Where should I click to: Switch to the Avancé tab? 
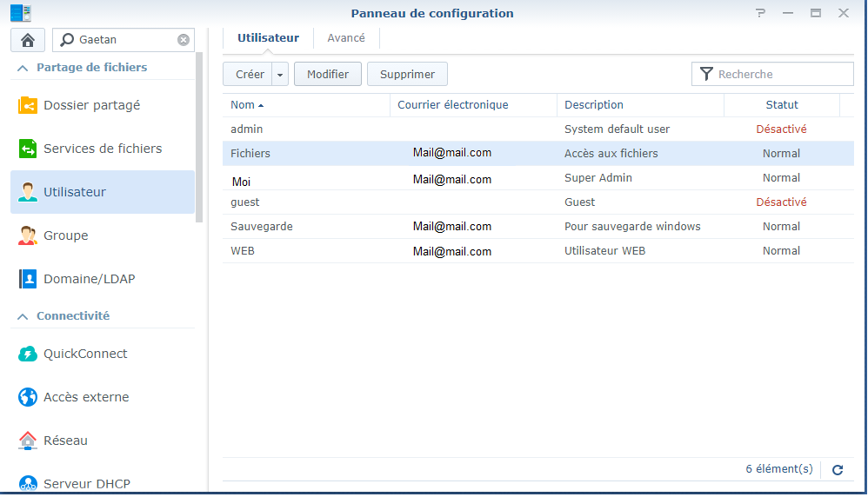click(346, 38)
